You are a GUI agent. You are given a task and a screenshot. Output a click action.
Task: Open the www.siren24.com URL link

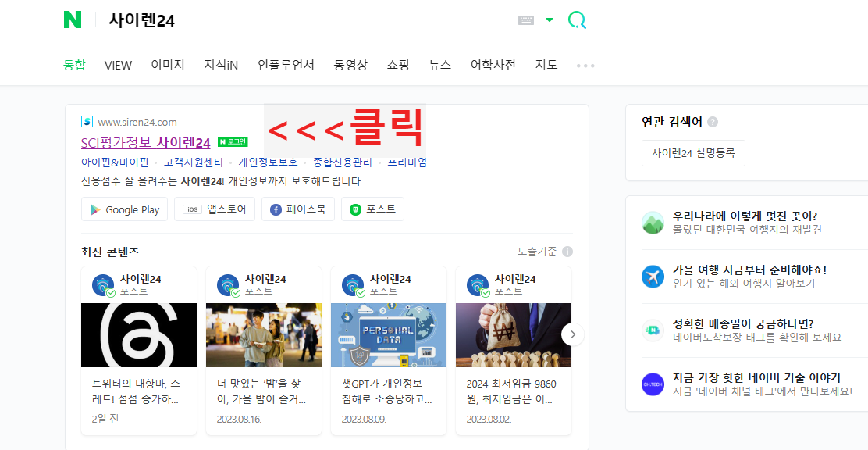137,122
